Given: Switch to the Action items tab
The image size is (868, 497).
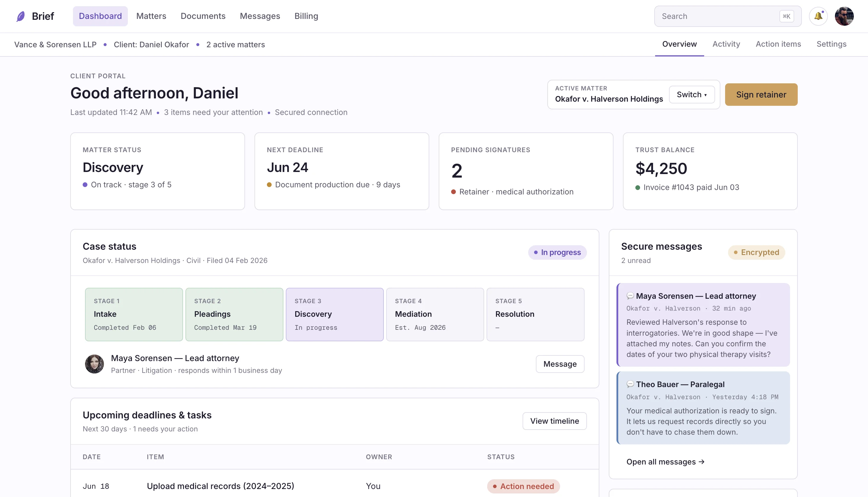Looking at the screenshot, I should point(778,44).
